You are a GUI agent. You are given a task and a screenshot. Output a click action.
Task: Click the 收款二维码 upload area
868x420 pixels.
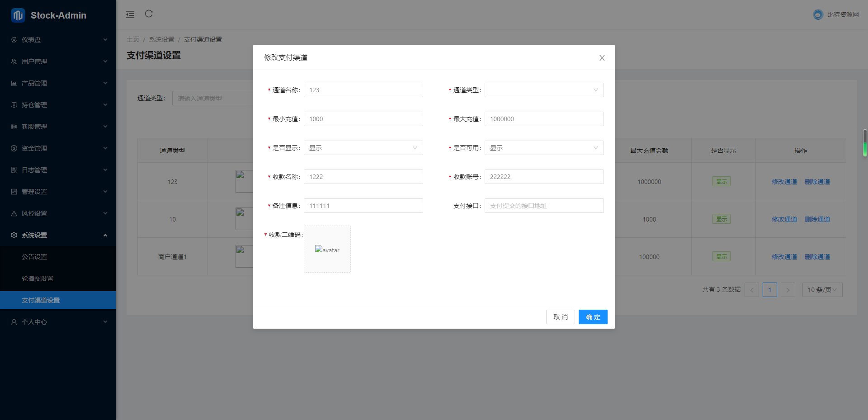pos(327,249)
